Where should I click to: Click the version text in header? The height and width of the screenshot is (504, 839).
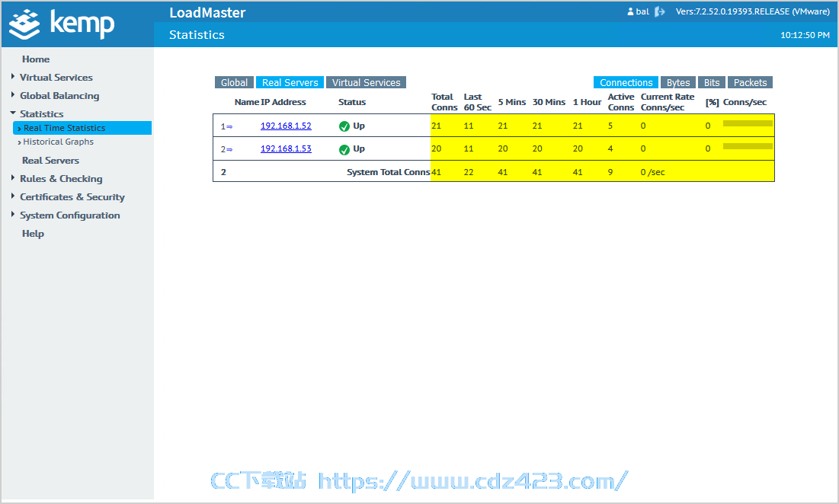(752, 11)
